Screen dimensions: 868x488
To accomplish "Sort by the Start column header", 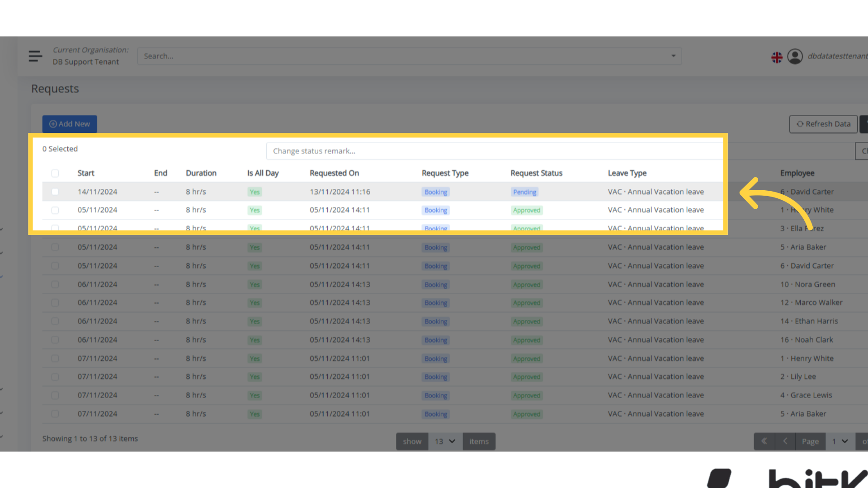I will tap(86, 173).
